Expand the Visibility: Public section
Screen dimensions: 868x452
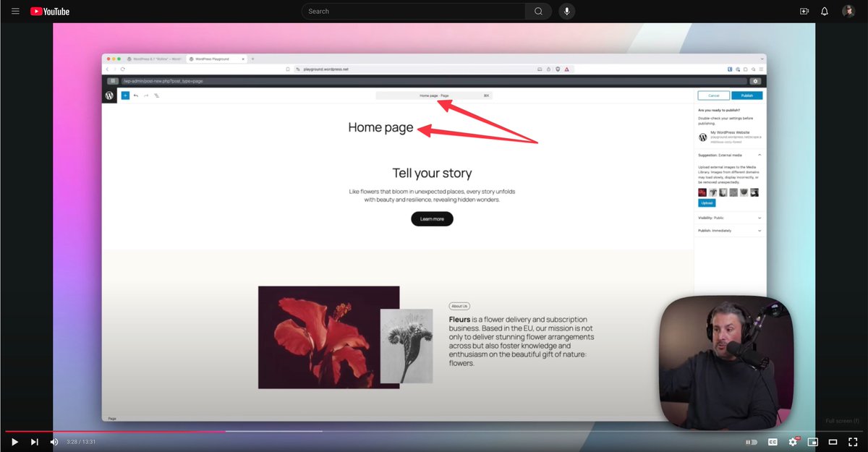point(728,218)
